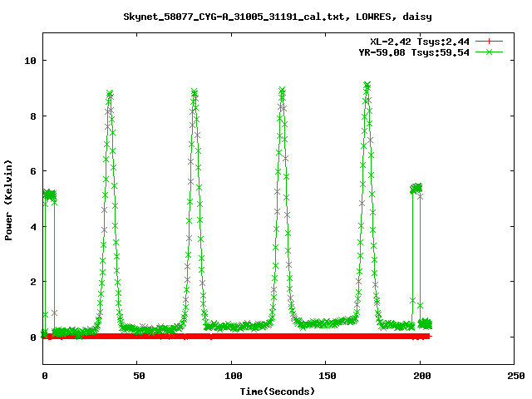Click the x-axis tick label 200

pos(421,376)
